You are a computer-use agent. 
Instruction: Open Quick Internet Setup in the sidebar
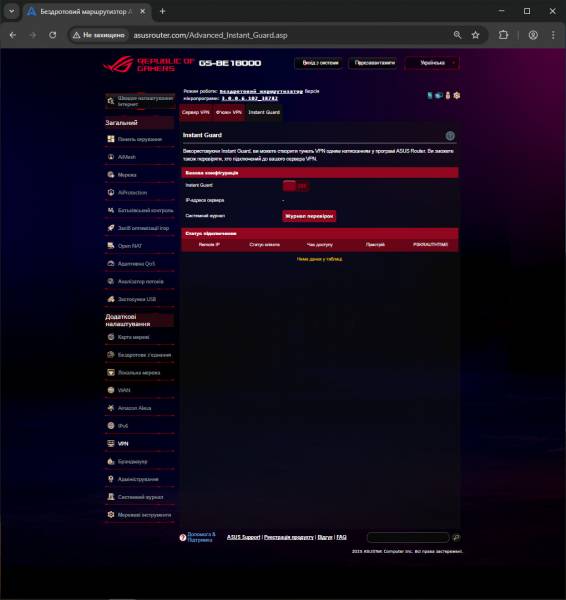coord(140,101)
